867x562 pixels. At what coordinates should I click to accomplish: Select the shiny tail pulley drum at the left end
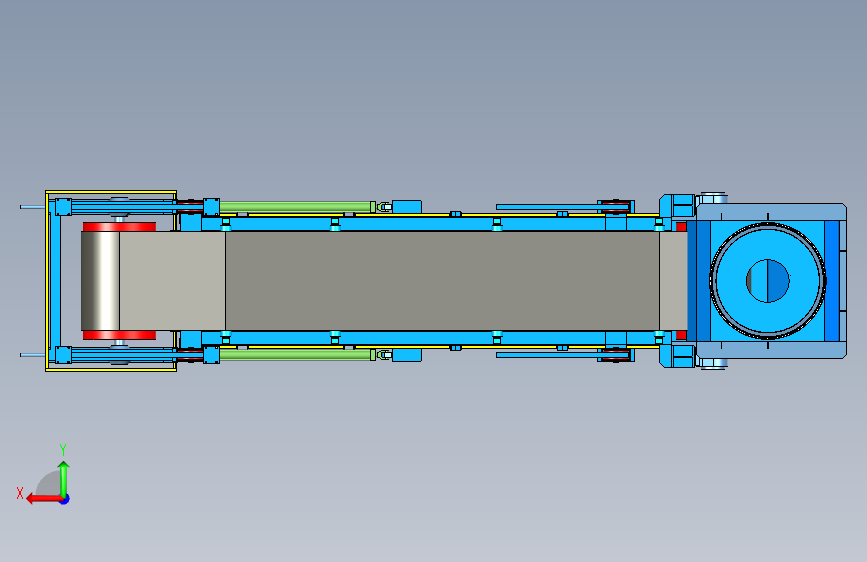(100, 281)
